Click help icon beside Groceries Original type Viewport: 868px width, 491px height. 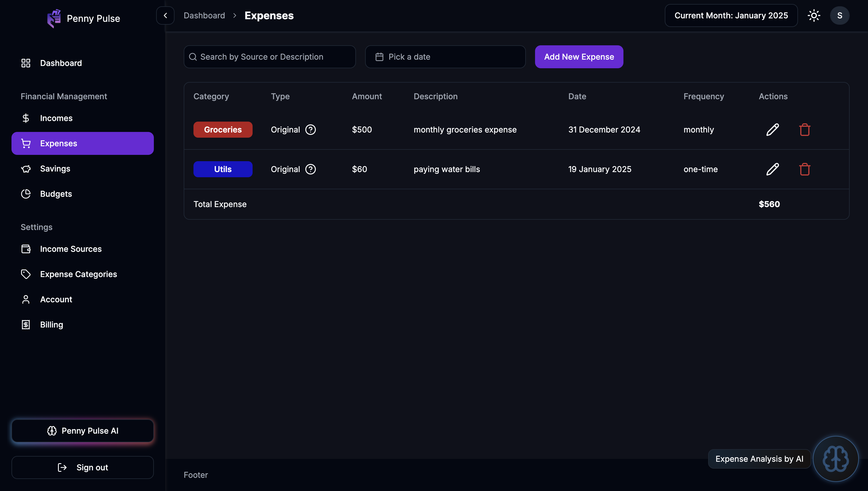311,130
